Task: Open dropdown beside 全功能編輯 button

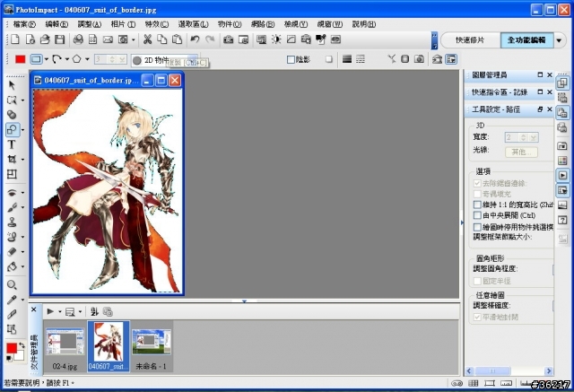Action: [x=559, y=40]
